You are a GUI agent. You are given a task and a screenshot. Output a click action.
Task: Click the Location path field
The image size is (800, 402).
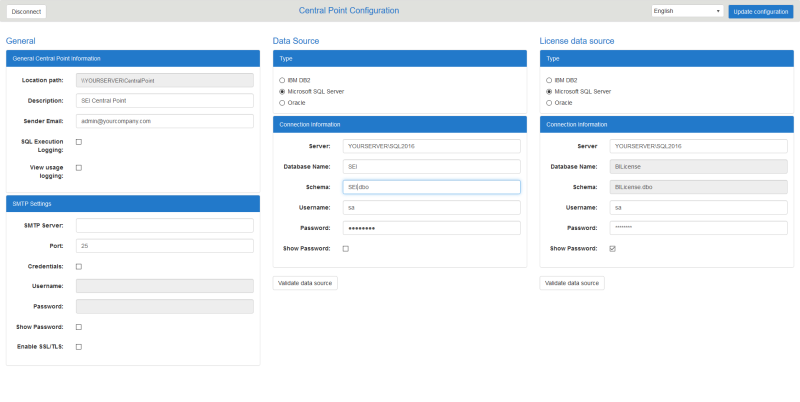(x=164, y=80)
